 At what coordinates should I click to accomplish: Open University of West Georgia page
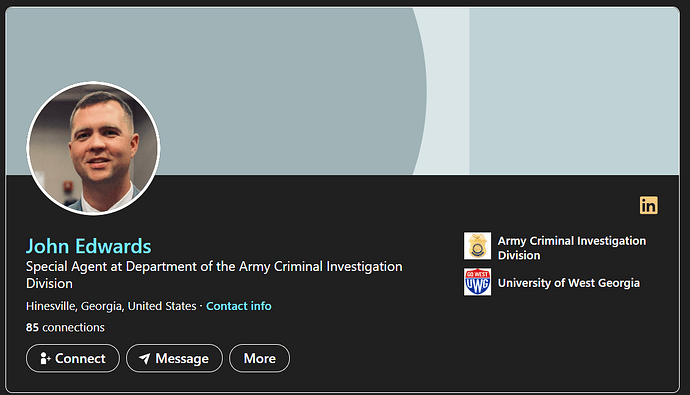point(569,283)
